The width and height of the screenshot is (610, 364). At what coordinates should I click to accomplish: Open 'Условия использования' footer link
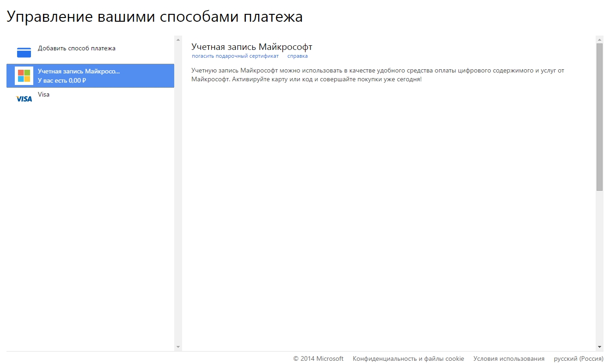(x=509, y=358)
